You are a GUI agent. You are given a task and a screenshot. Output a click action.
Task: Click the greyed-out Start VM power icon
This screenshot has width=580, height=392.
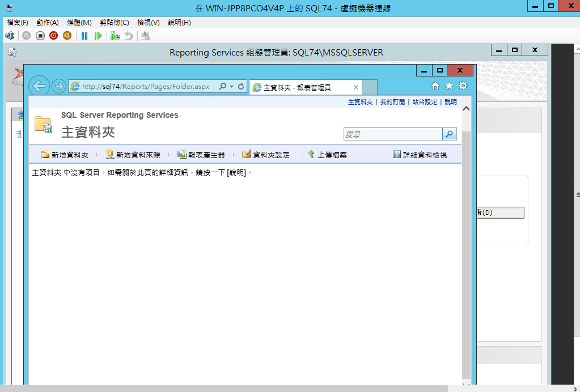coord(26,36)
